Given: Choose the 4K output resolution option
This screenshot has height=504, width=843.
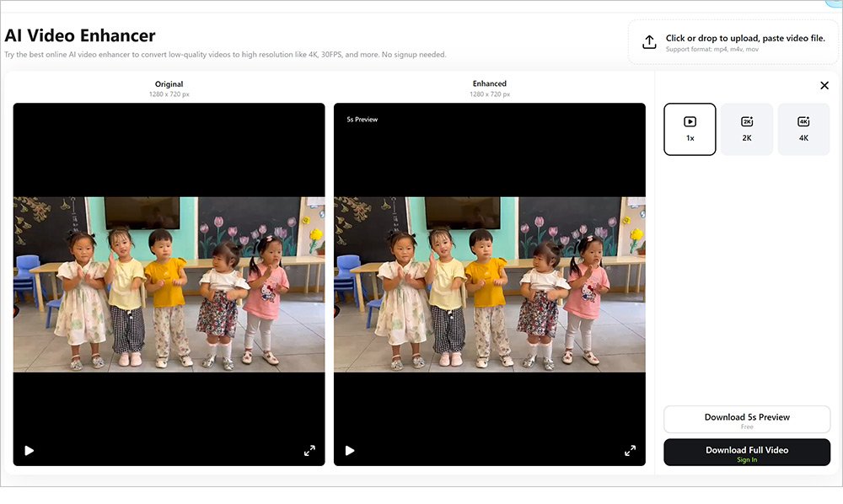Looking at the screenshot, I should coord(804,129).
